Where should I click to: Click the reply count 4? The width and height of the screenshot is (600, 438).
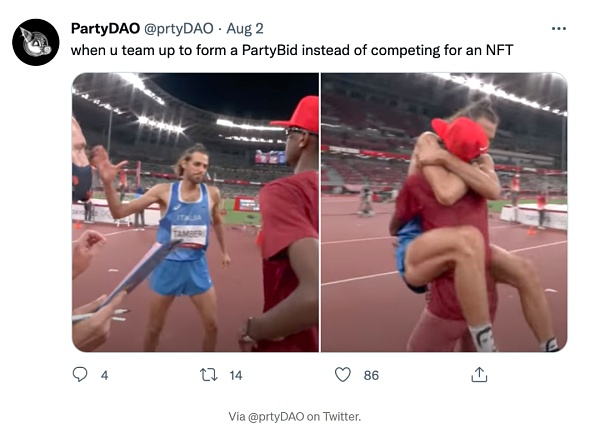[x=105, y=375]
